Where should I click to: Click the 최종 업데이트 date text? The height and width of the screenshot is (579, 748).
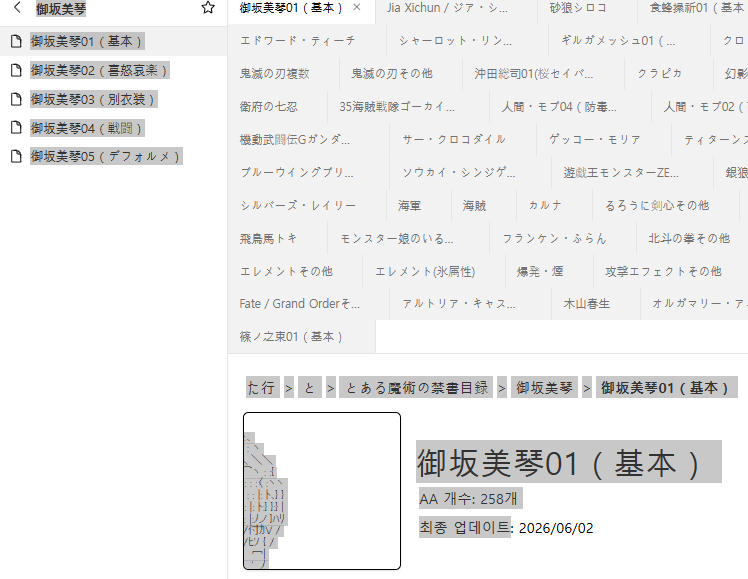[506, 527]
